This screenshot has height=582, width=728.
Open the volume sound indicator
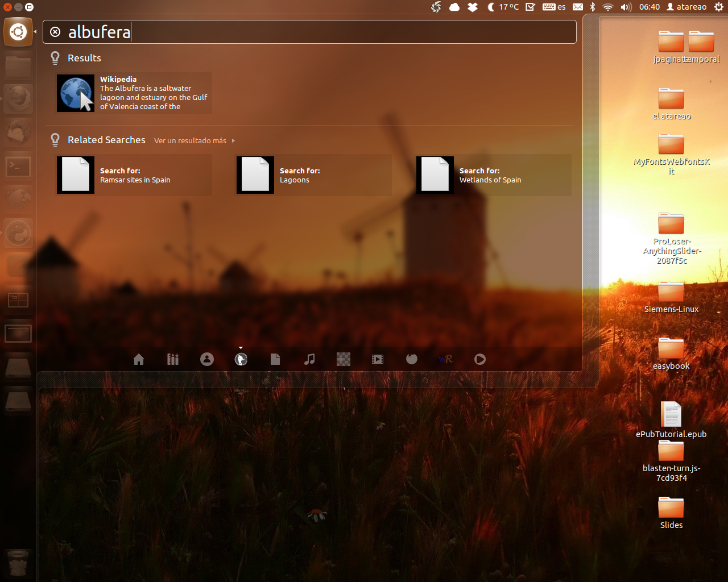click(626, 7)
